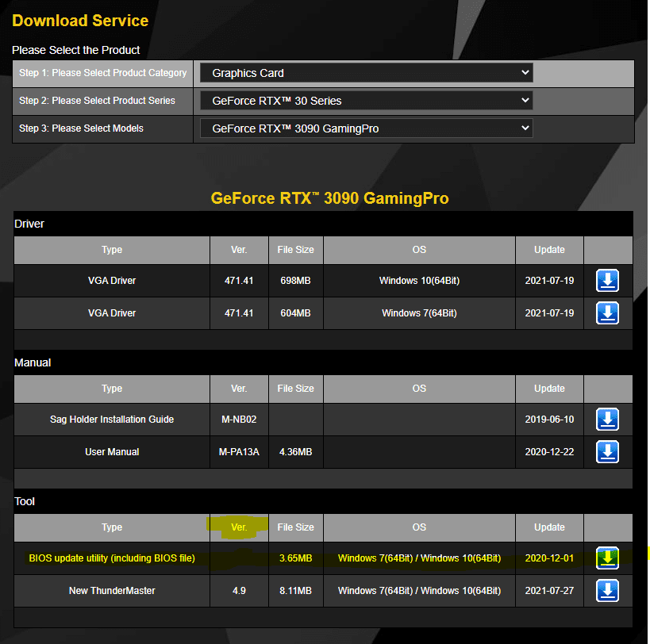Click the '604MB' file size cell
Viewport: 650px width, 644px height.
(x=295, y=313)
